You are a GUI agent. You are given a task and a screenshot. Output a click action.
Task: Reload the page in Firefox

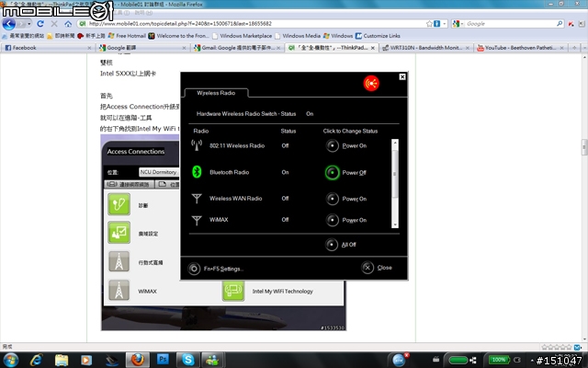tap(40, 24)
